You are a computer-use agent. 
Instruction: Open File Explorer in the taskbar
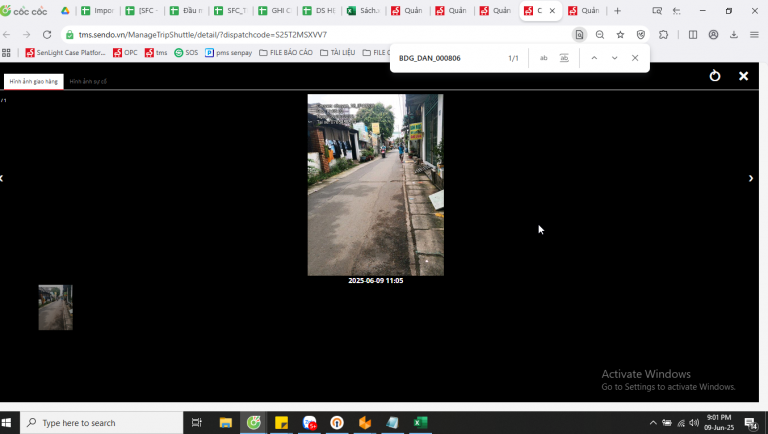click(x=225, y=423)
